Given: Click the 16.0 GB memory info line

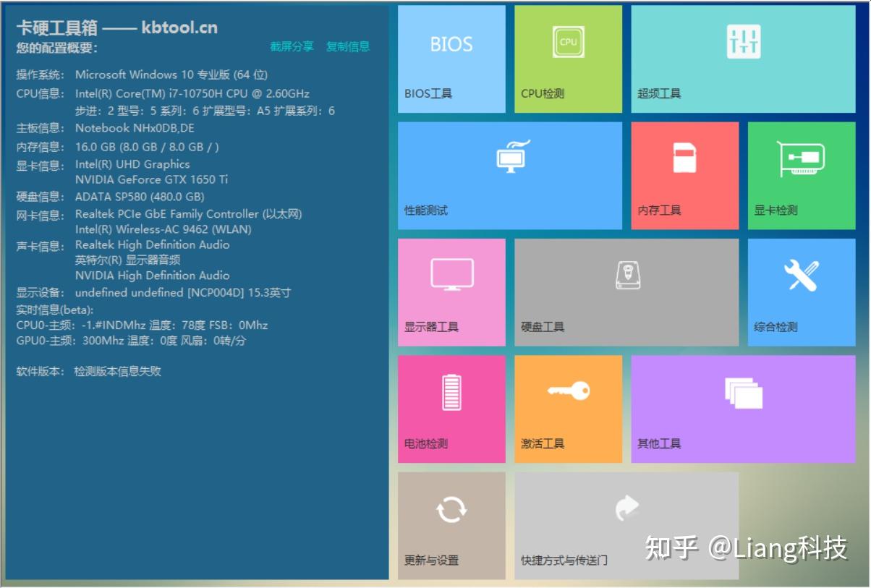Looking at the screenshot, I should click(147, 147).
